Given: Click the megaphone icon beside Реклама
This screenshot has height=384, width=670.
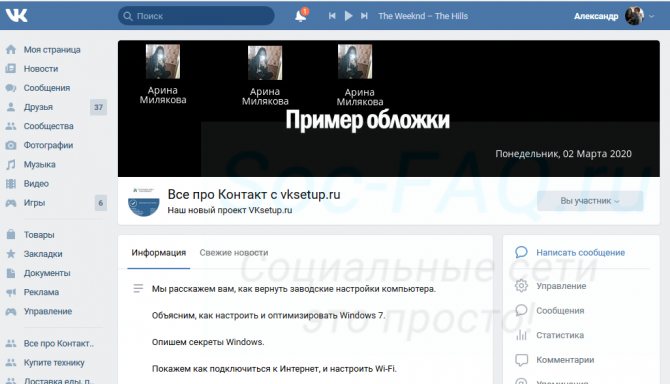Looking at the screenshot, I should pyautogui.click(x=11, y=292).
